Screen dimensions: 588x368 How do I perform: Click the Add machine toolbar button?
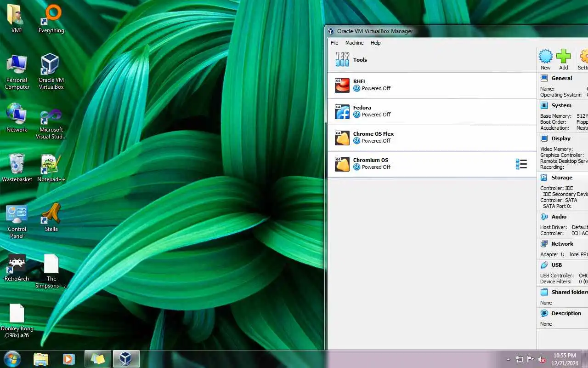(x=564, y=60)
